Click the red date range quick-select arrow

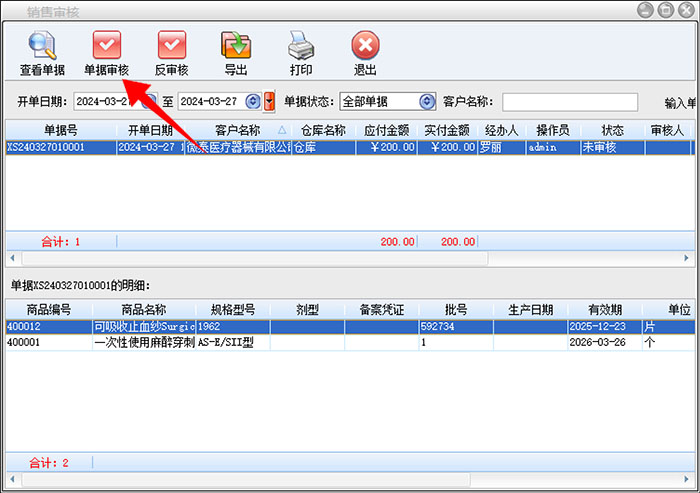269,102
